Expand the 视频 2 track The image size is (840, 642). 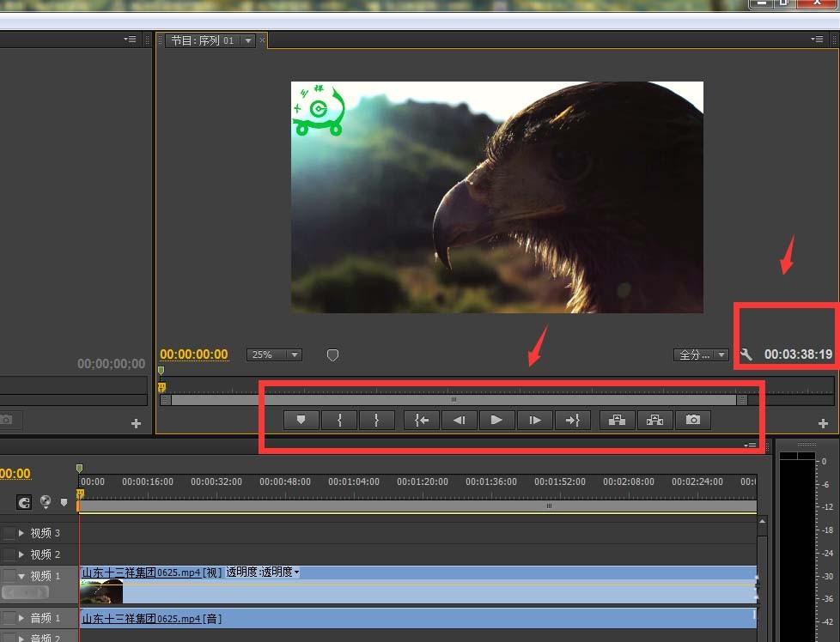pos(21,554)
